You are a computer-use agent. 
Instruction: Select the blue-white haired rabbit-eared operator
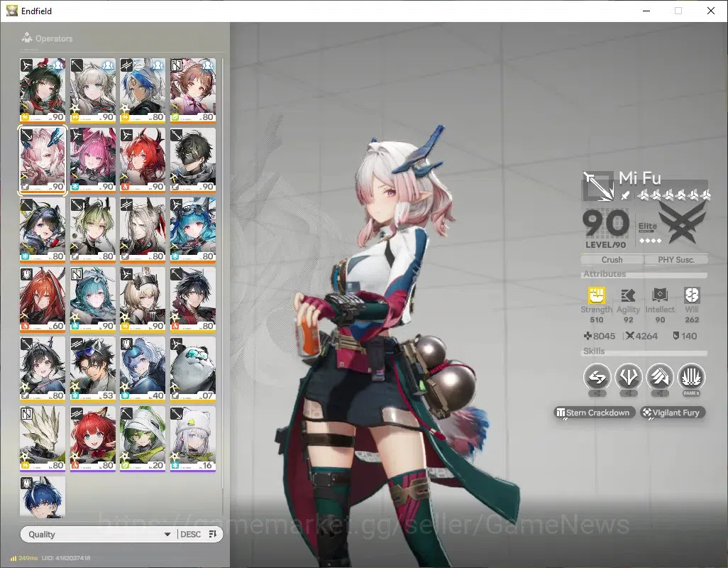143,90
